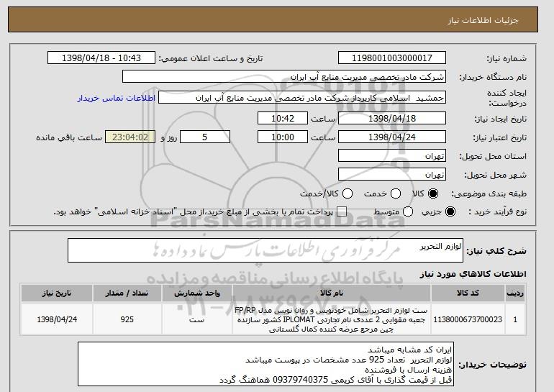
Task: Click the need date cell 1398/04/24 in the table
Action: click(x=57, y=319)
